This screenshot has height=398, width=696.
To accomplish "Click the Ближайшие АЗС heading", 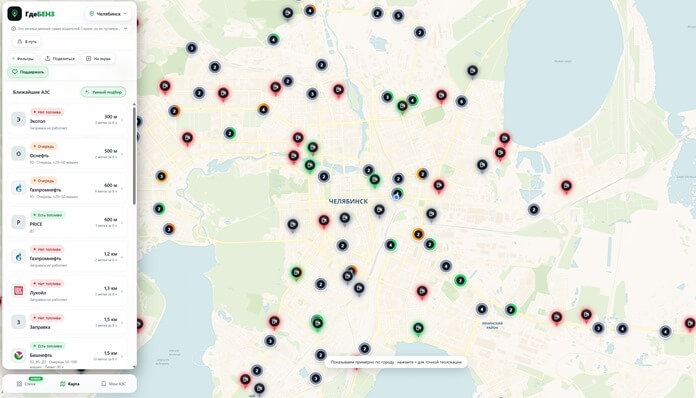I will pyautogui.click(x=32, y=92).
